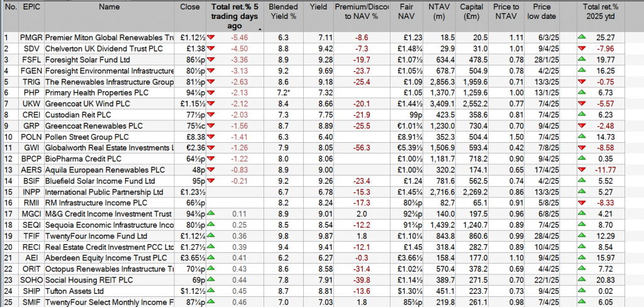Click the TRIG NTAV value 2,856.3
This screenshot has width=644, height=307.
click(442, 82)
